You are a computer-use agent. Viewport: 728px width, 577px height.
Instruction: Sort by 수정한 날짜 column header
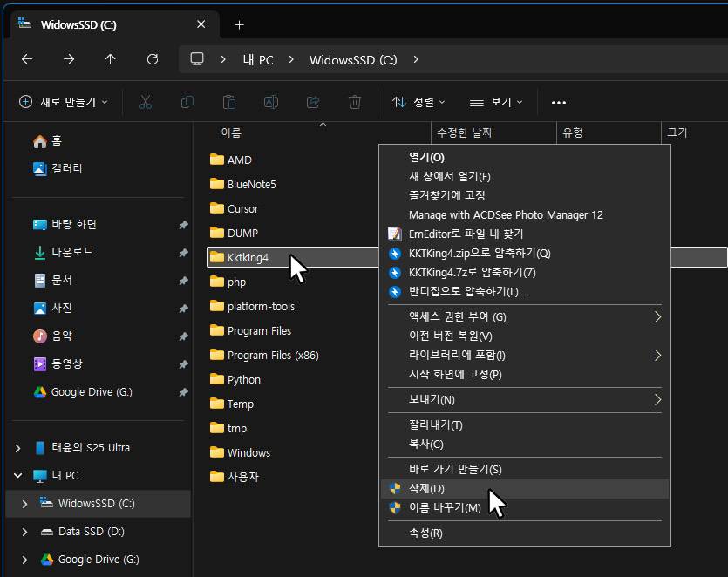(x=465, y=132)
